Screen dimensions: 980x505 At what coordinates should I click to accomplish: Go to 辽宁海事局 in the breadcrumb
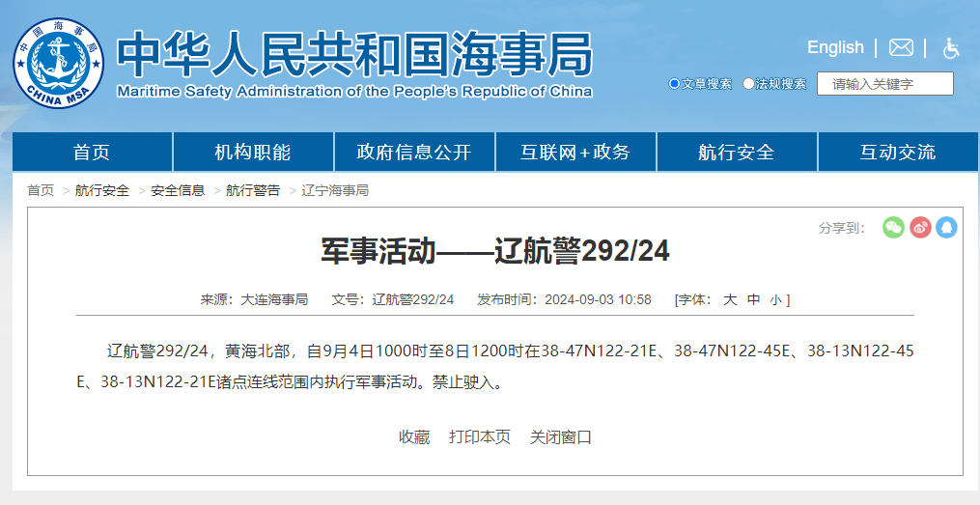point(335,190)
